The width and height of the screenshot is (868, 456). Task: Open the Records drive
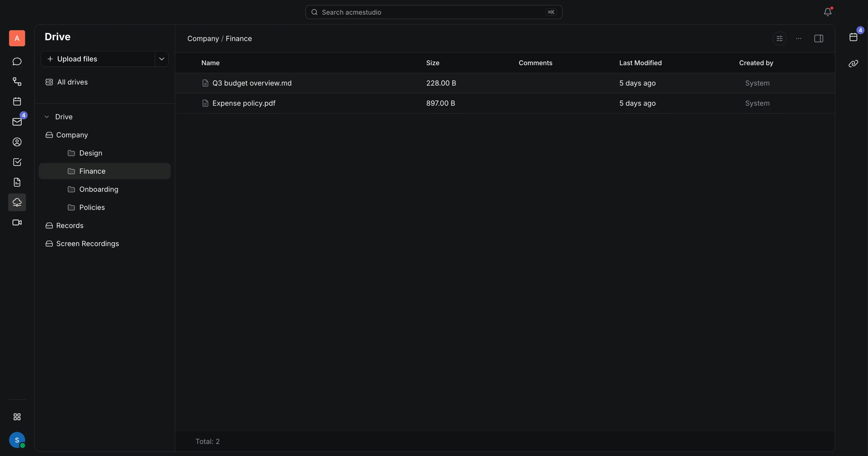tap(105, 225)
